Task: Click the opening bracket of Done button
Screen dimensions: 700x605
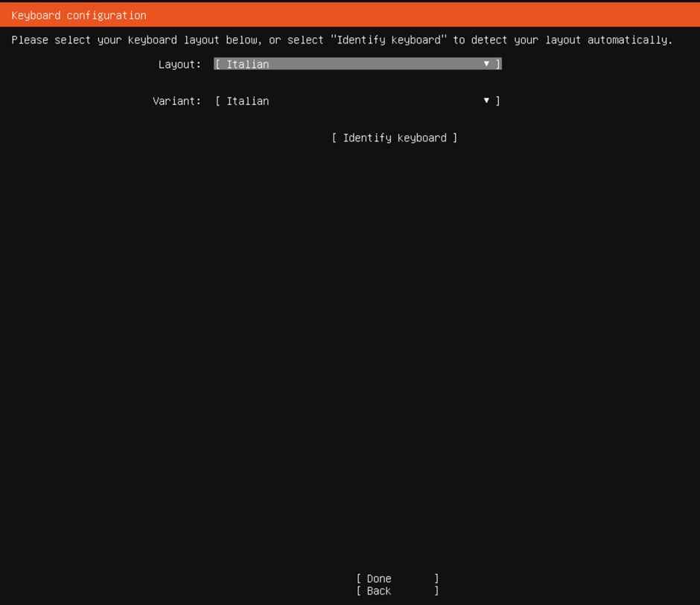Action: (x=359, y=578)
